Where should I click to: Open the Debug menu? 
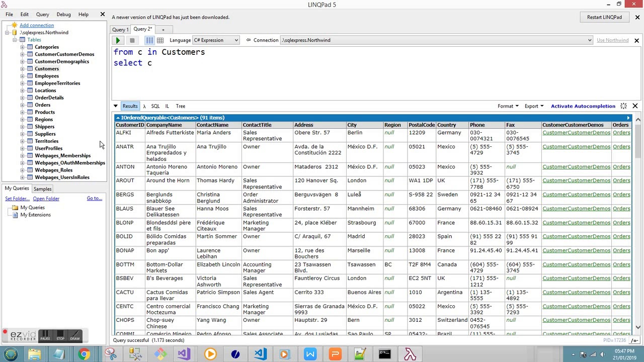[63, 15]
